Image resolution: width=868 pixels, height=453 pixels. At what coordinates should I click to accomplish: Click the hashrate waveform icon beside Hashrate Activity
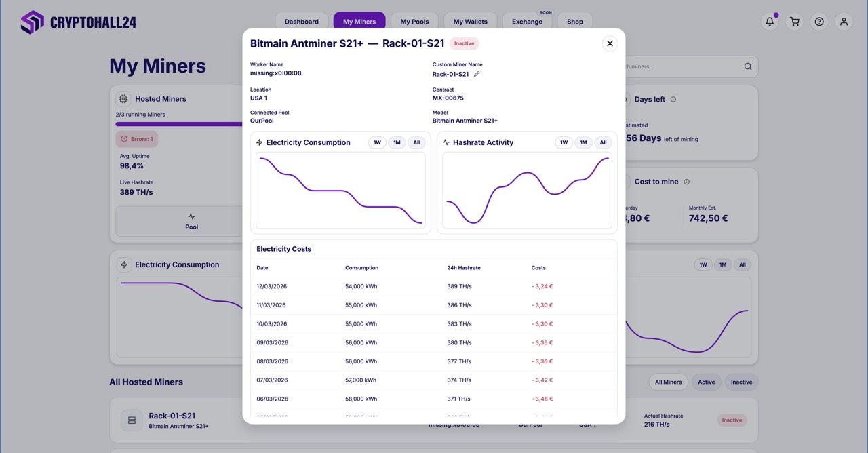coord(446,142)
